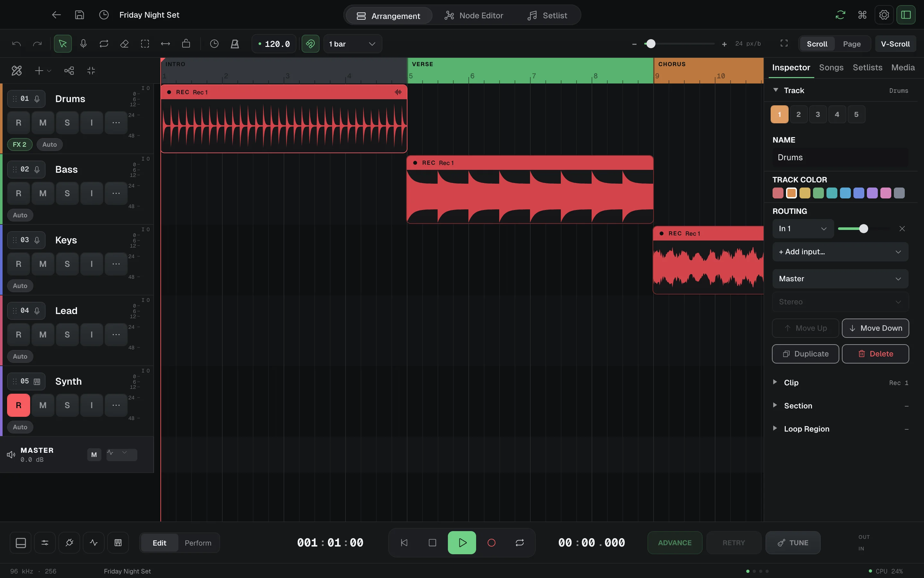
Task: Click the VERSE section marker
Action: click(530, 71)
